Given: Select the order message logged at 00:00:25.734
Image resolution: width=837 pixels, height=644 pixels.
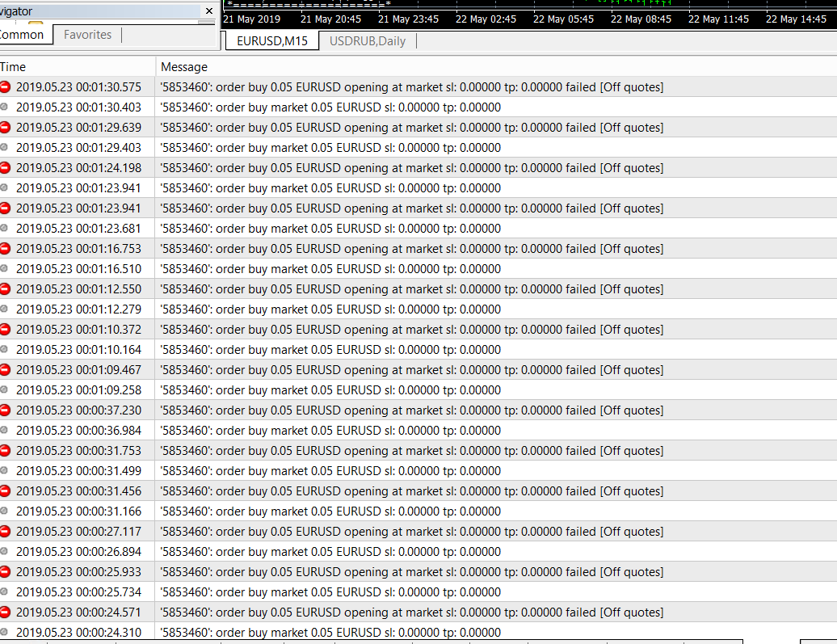Looking at the screenshot, I should [331, 592].
